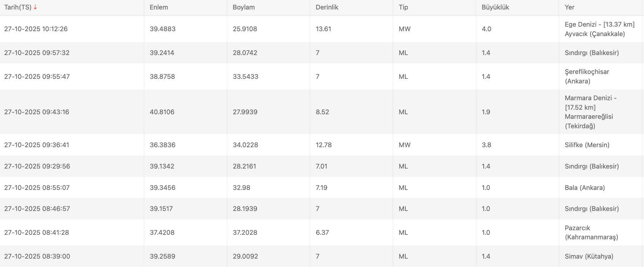644x267 pixels.
Task: Click the Ege Denizi Ayvacık (Çanakkale) location
Action: tap(599, 29)
